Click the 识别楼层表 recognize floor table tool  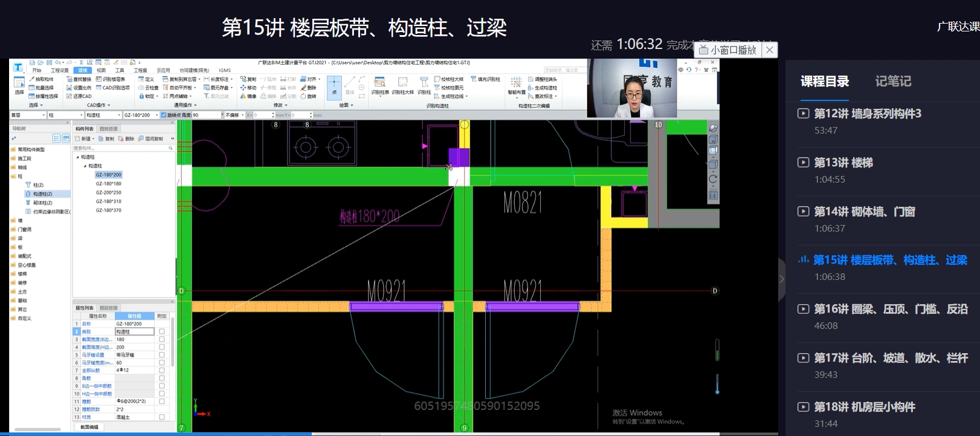click(111, 79)
